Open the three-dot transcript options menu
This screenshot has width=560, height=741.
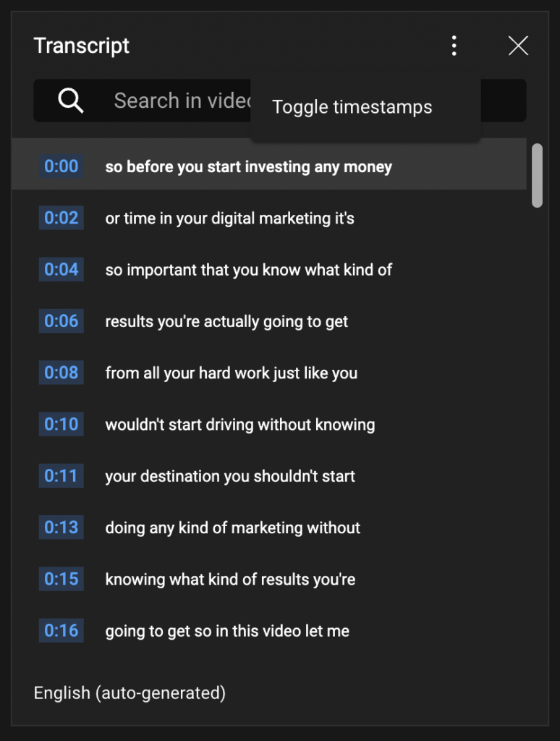pos(454,46)
